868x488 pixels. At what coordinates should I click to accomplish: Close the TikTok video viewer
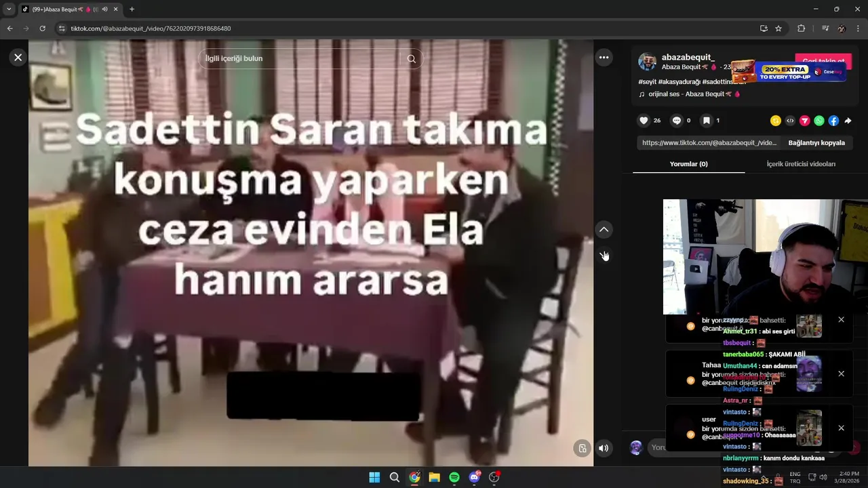[x=18, y=58]
